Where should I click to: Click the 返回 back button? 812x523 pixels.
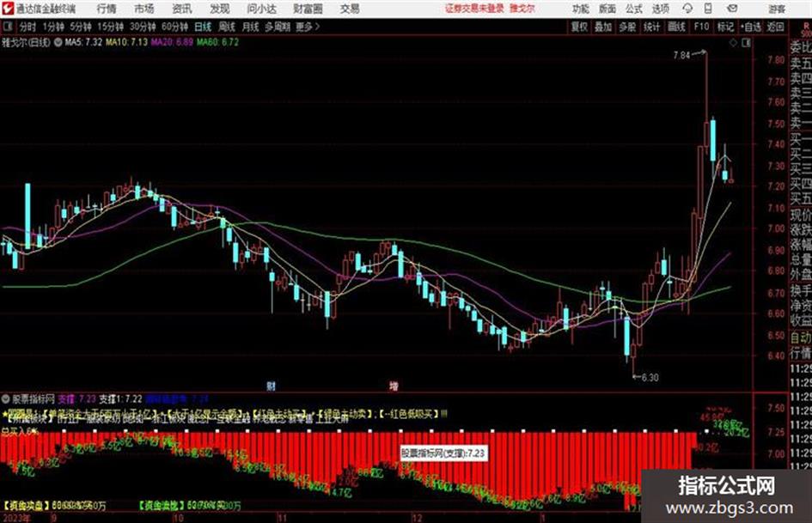pos(775,27)
